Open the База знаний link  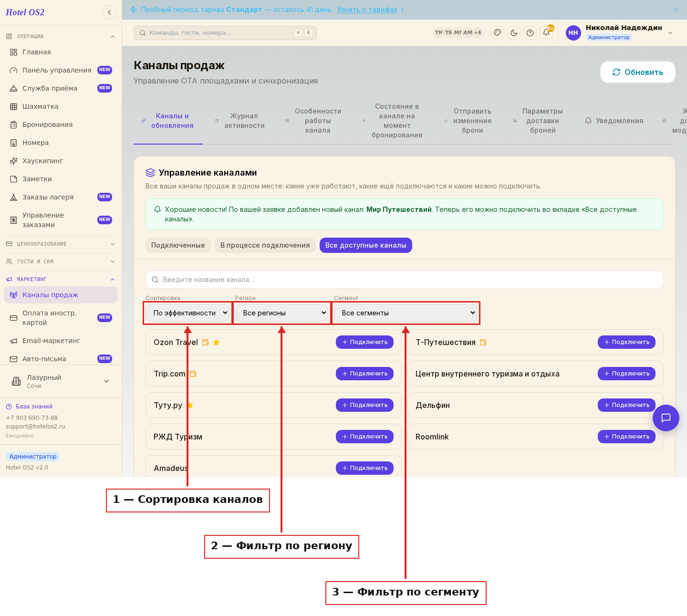(x=34, y=407)
